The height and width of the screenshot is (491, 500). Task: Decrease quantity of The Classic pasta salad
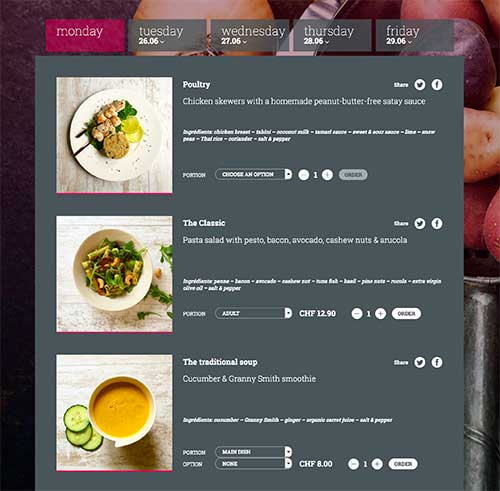[x=357, y=314]
